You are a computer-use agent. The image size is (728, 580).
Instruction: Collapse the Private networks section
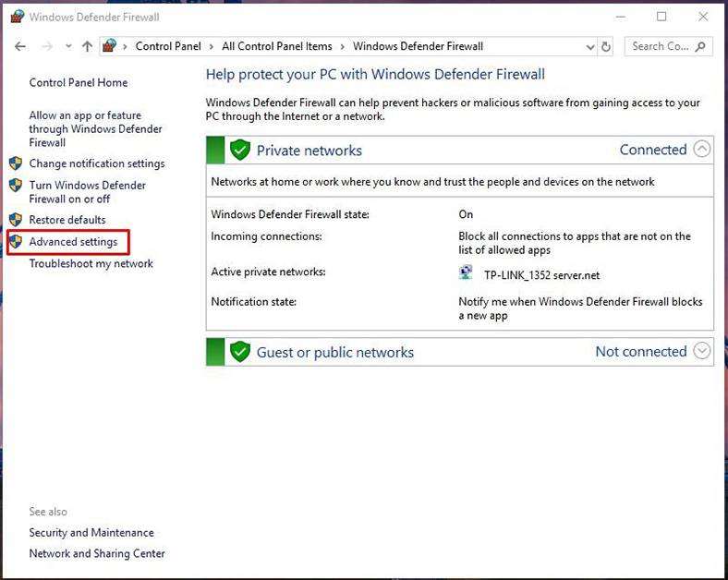701,150
